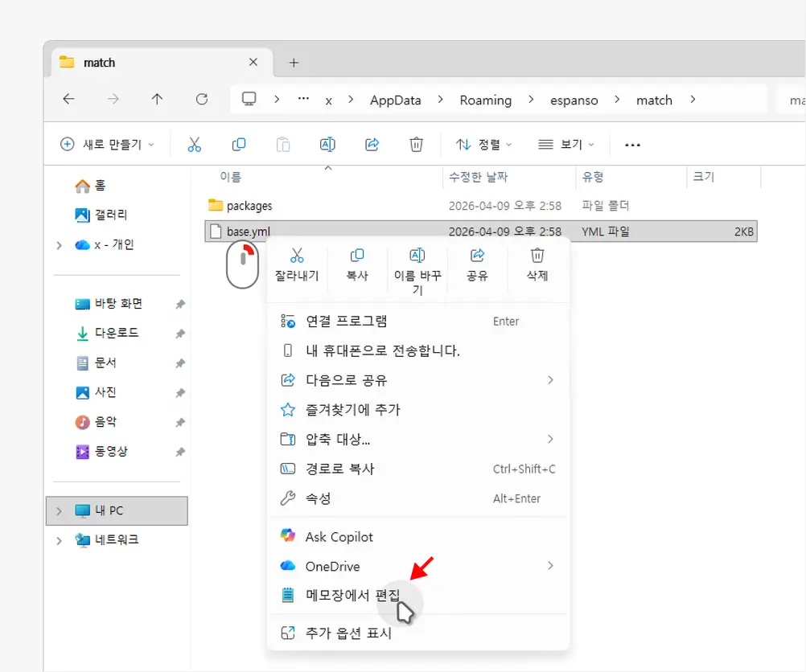This screenshot has height=672, width=806.
Task: Select the Rename (이름 바꾸기) toolbar icon
Action: click(x=327, y=144)
